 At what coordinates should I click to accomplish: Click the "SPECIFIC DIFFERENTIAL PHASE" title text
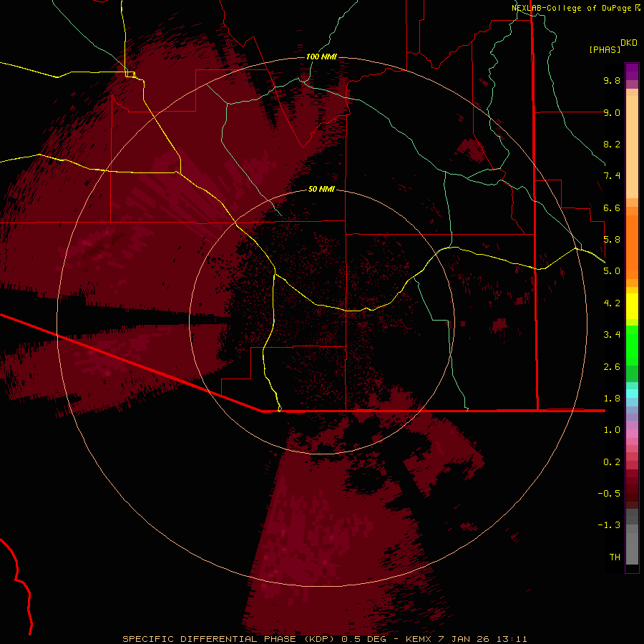coord(209,639)
